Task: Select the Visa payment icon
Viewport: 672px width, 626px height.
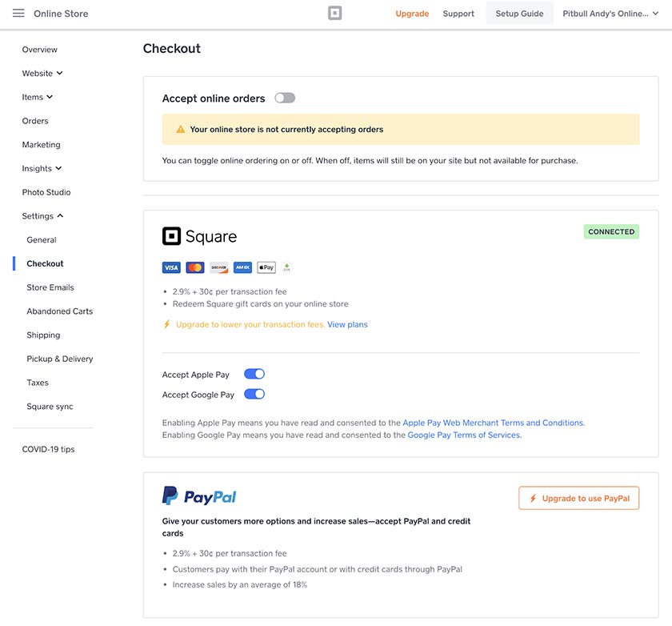Action: pos(170,267)
